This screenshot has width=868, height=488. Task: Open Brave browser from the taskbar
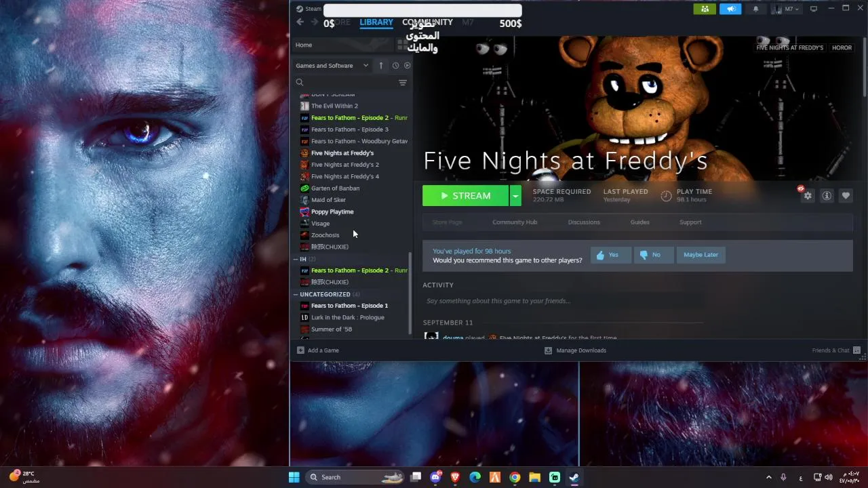(x=455, y=477)
